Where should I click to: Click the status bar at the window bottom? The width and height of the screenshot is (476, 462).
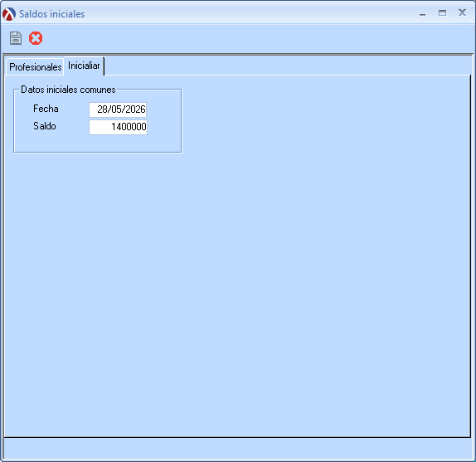[x=238, y=449]
